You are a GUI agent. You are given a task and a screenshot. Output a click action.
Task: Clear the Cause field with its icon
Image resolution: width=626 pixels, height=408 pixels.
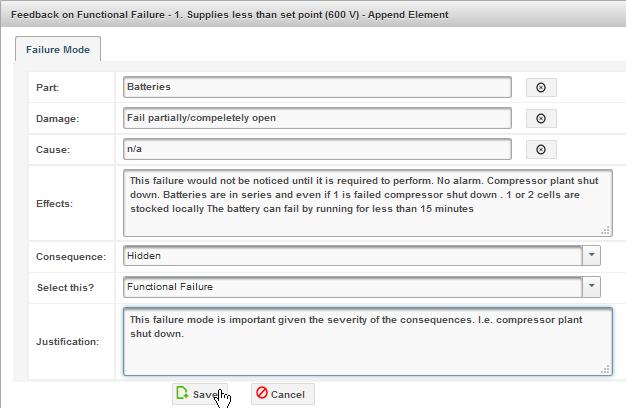point(541,150)
